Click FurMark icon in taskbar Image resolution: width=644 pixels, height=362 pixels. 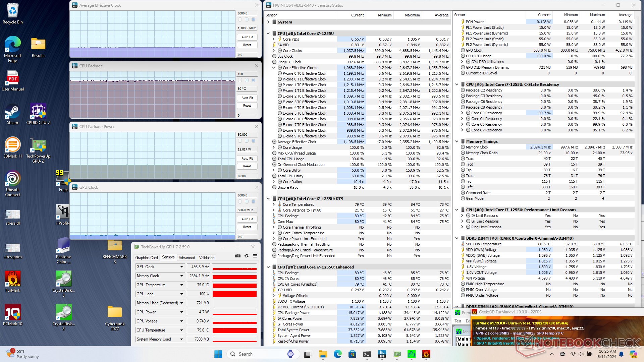pyautogui.click(x=426, y=354)
